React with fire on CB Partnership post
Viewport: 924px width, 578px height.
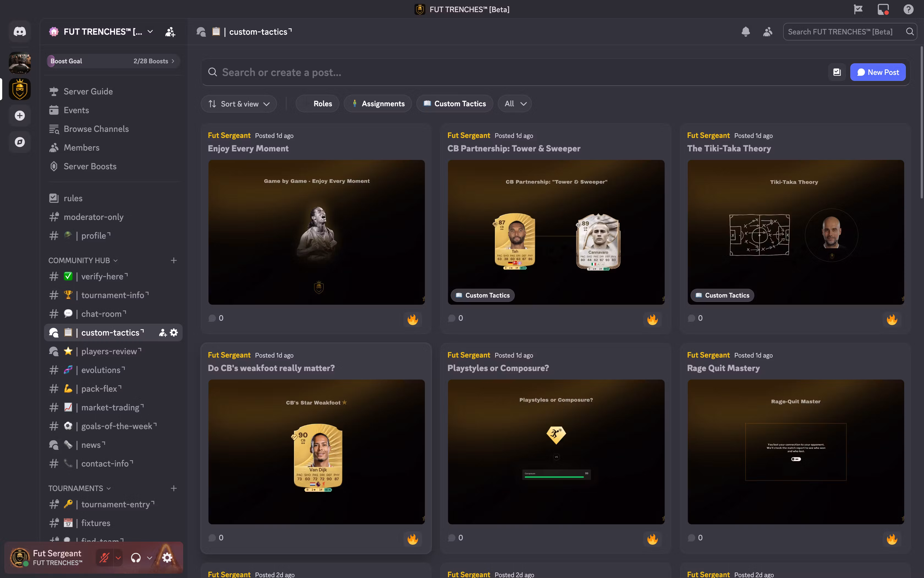click(x=653, y=319)
